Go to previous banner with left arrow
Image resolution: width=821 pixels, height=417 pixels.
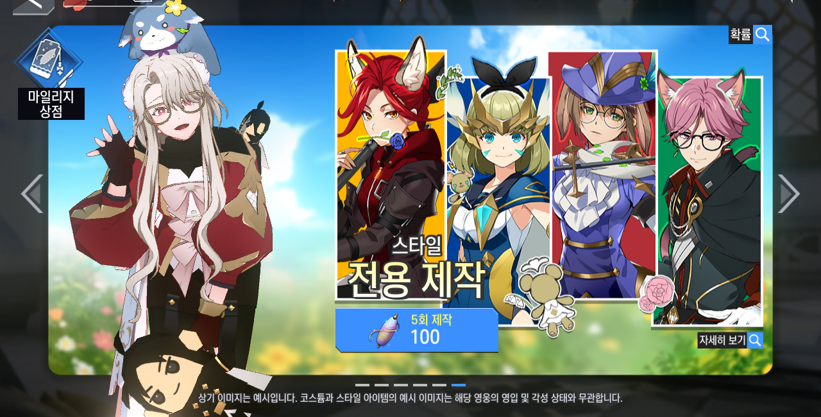coord(32,194)
